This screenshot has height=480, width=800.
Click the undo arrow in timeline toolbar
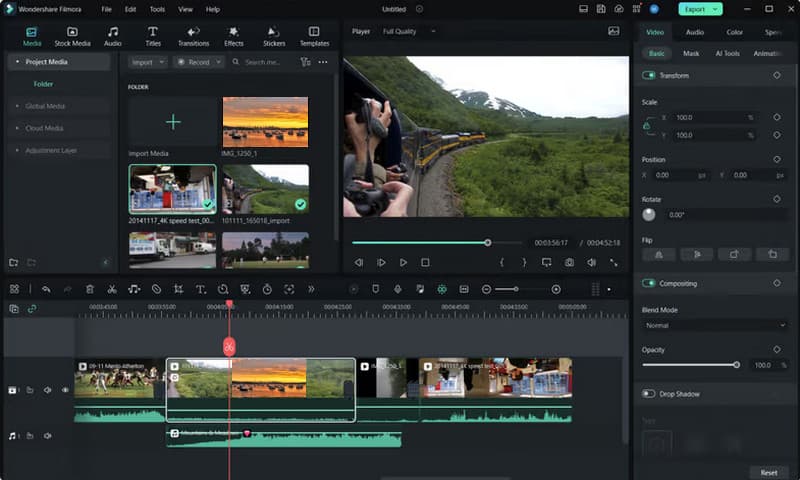pos(45,289)
